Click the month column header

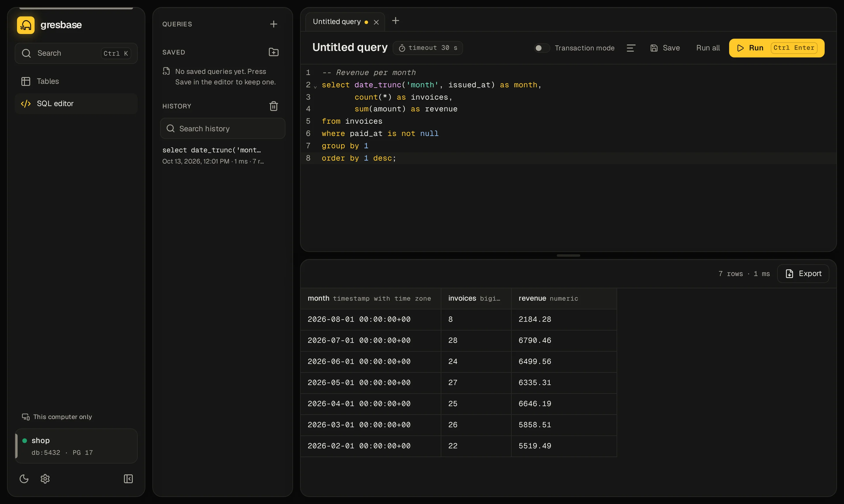371,299
